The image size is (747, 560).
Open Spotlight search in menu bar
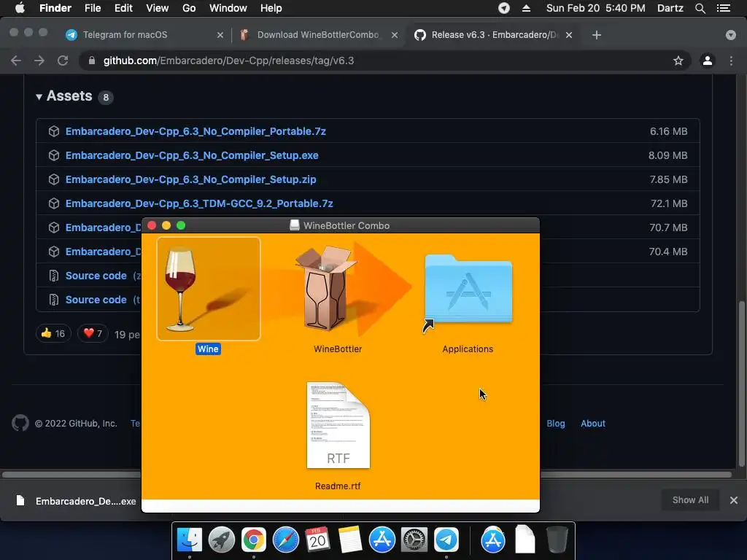[700, 8]
